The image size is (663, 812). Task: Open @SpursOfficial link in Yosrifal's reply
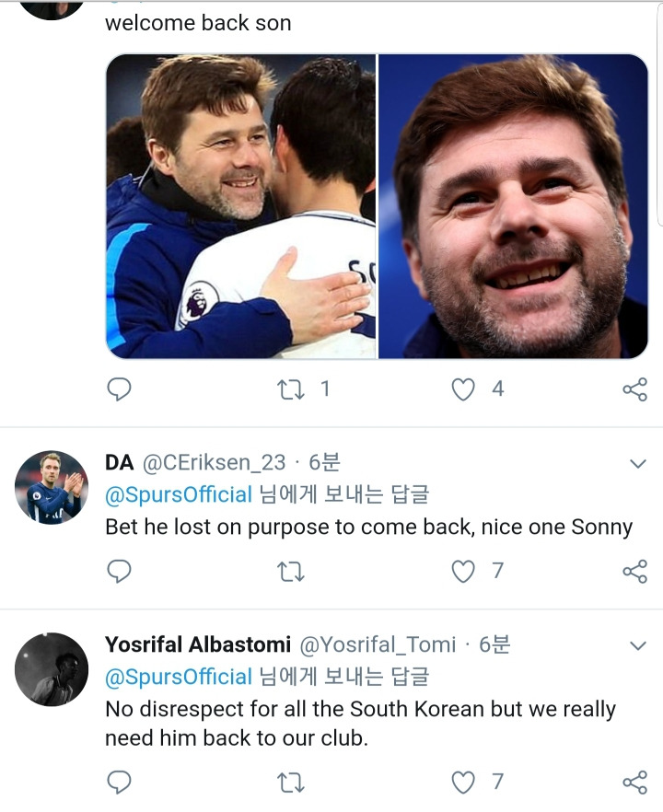click(x=178, y=677)
